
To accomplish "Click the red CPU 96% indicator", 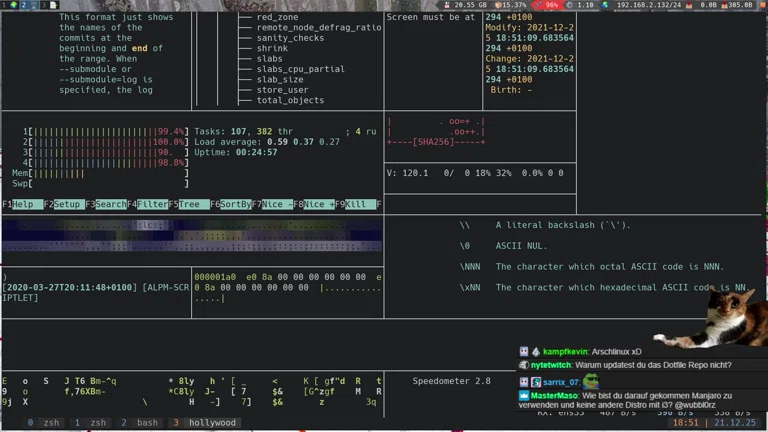I will (547, 5).
